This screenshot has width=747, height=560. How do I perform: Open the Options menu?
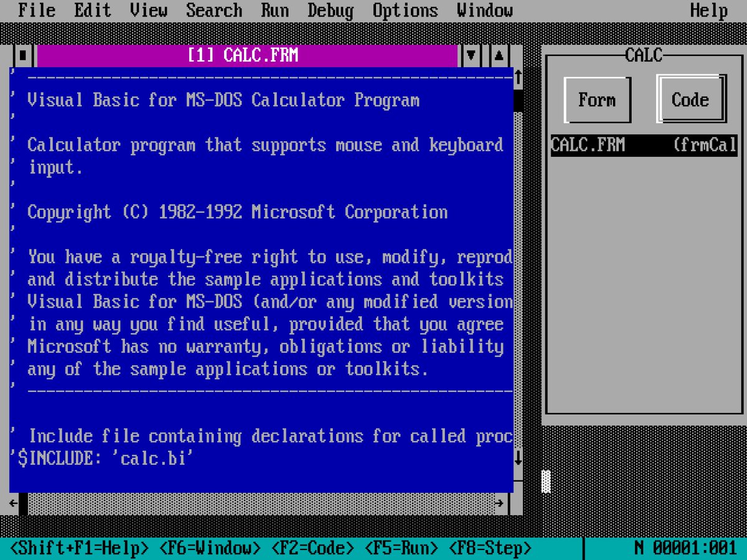click(x=405, y=11)
